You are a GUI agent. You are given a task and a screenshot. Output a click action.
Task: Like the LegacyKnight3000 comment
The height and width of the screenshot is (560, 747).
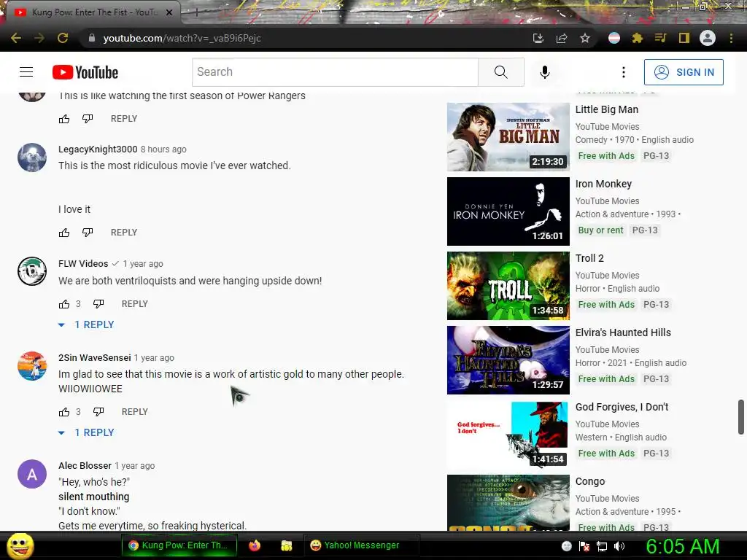click(64, 233)
